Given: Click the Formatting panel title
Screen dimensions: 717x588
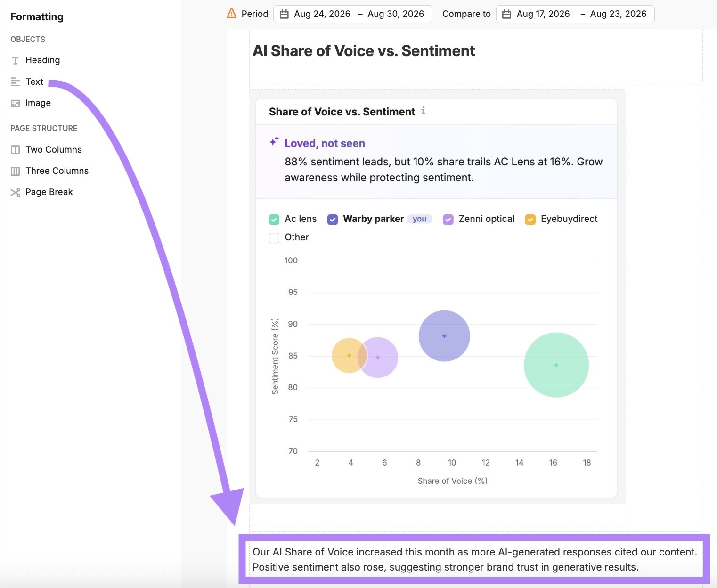Looking at the screenshot, I should point(37,17).
